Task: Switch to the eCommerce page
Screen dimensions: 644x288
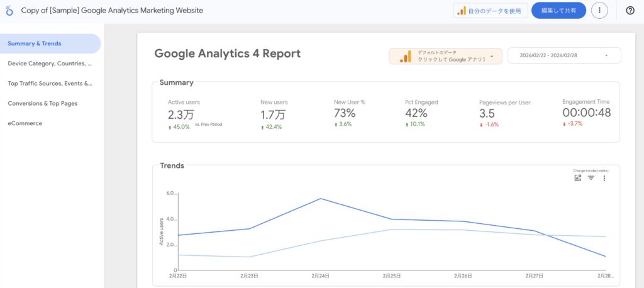Action: [25, 123]
